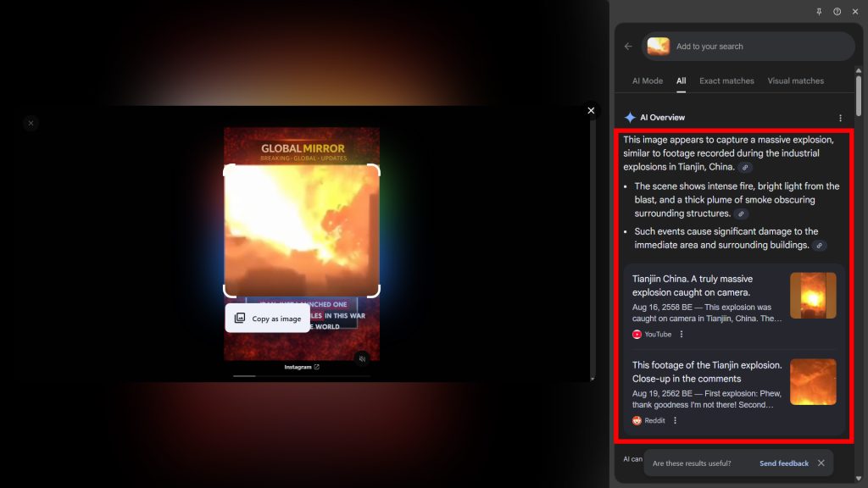Click the Aug 19, 2562 BE snippet text
The width and height of the screenshot is (868, 488).
pyautogui.click(x=707, y=399)
